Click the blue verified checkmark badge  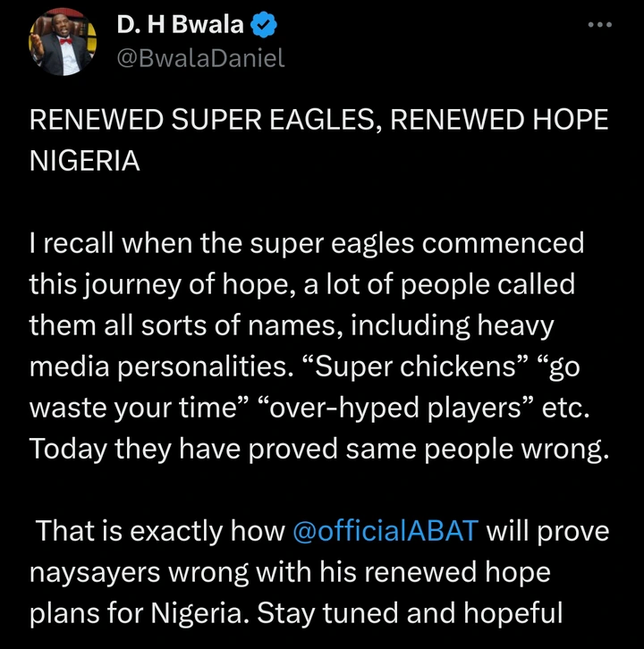click(x=264, y=25)
